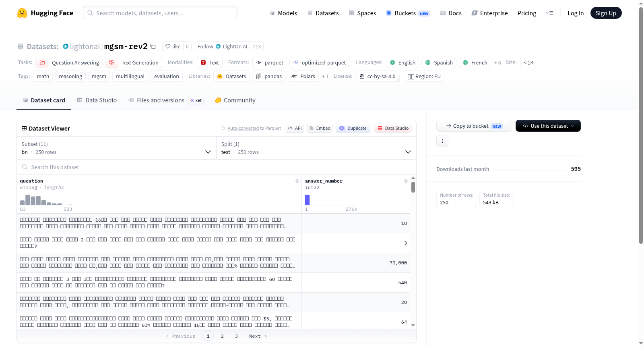The width and height of the screenshot is (644, 347).
Task: Click the answer_number distribution histogram
Action: click(x=331, y=200)
